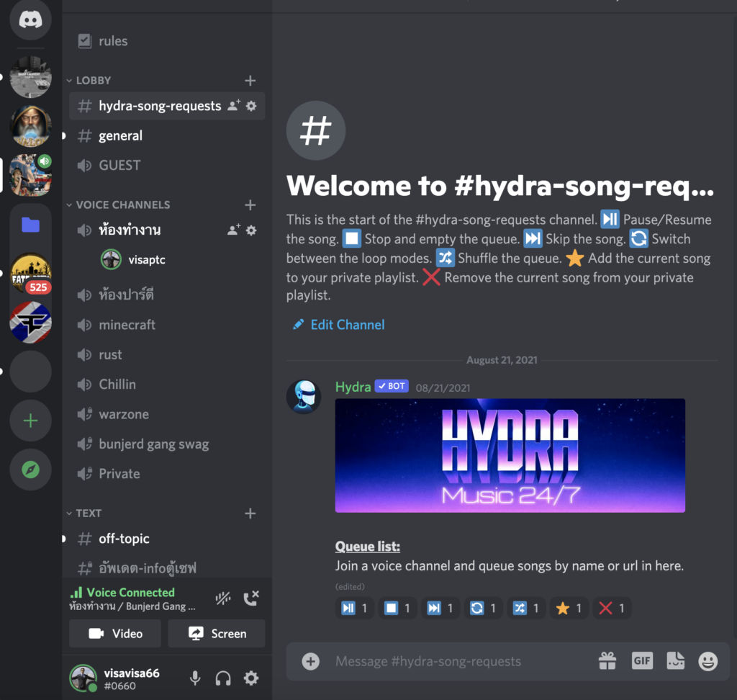Join the rust voice channel
This screenshot has width=737, height=700.
pos(167,355)
